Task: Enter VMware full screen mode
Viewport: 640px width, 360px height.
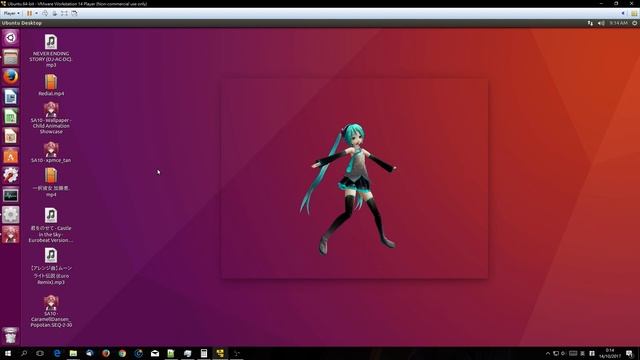Action: coord(64,13)
